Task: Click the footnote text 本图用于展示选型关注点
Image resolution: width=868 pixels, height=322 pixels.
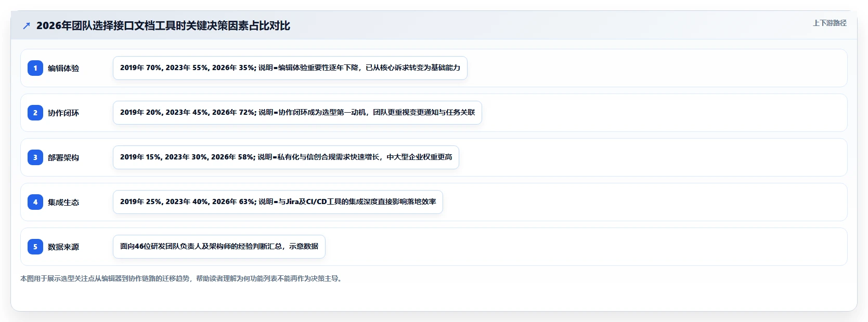Action: (x=182, y=278)
